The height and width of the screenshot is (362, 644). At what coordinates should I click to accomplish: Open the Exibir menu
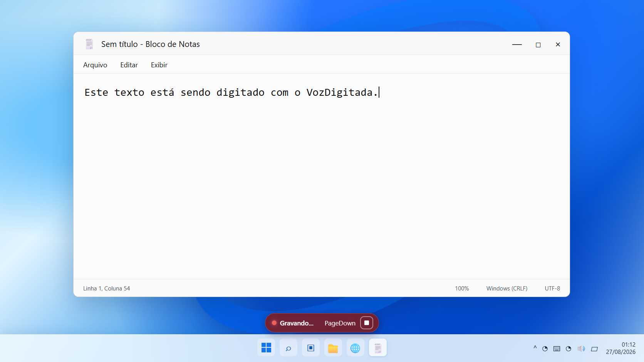pos(159,65)
